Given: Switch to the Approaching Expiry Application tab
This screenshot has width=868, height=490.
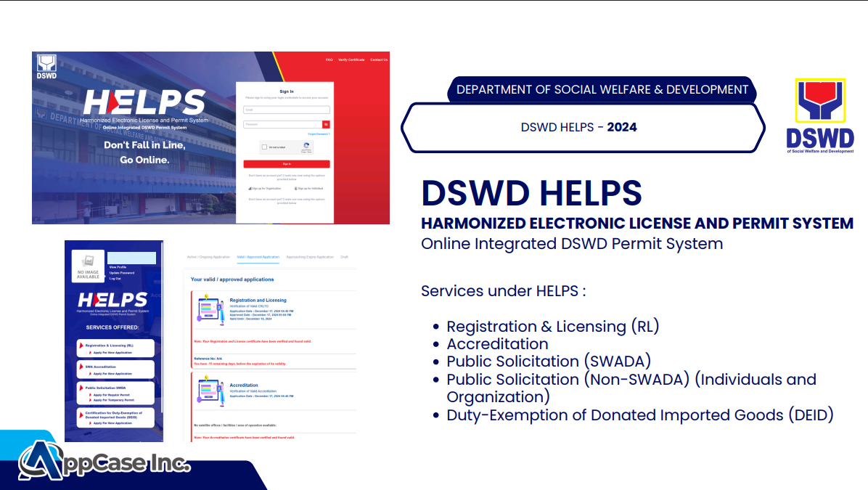Looking at the screenshot, I should [310, 257].
